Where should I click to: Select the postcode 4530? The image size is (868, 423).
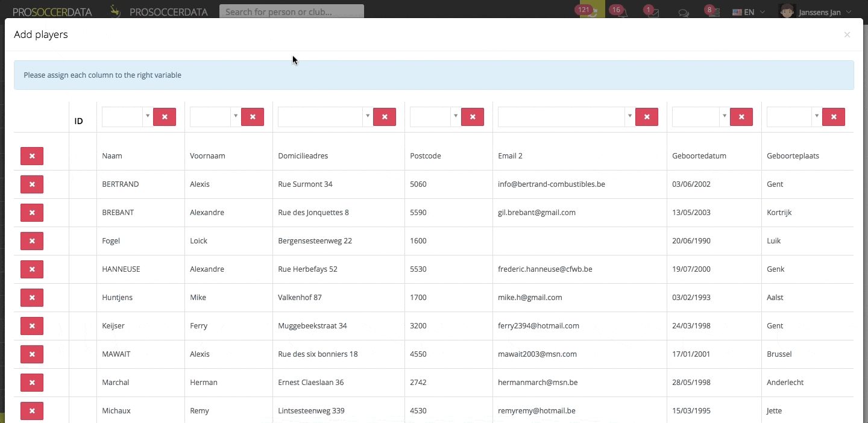click(x=418, y=411)
